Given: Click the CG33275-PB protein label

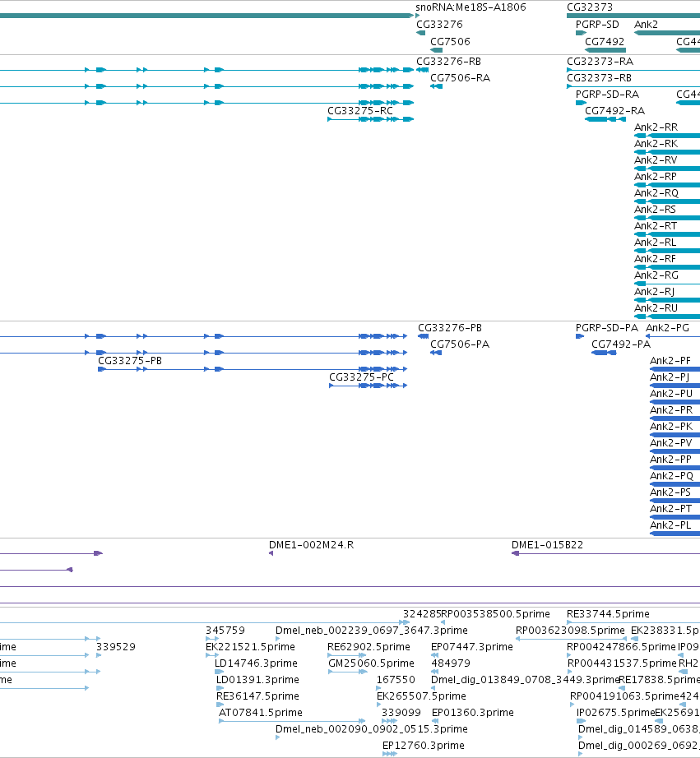Looking at the screenshot, I should coord(130,361).
